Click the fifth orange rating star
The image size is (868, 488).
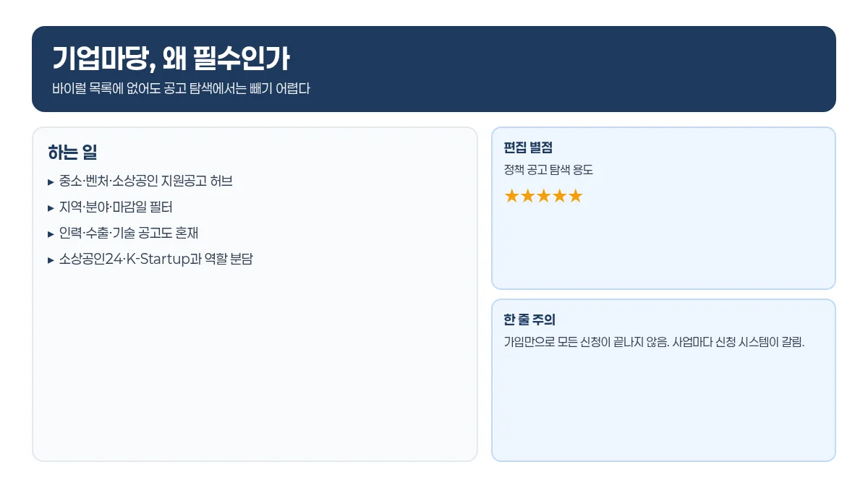pos(575,196)
